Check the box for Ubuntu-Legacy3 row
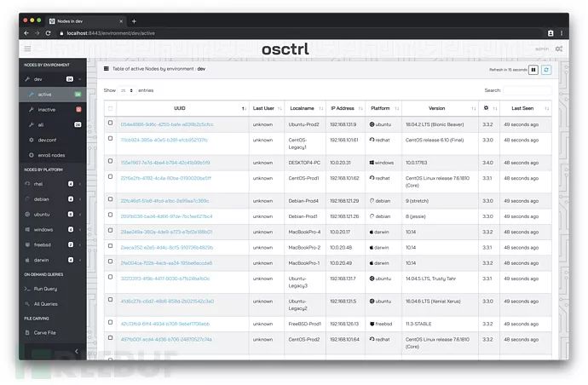 click(x=110, y=277)
